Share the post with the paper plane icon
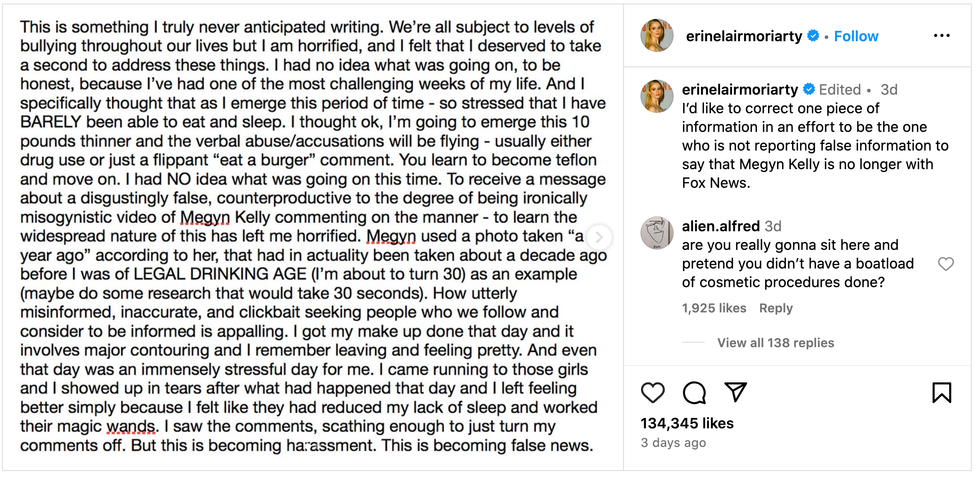 point(735,392)
